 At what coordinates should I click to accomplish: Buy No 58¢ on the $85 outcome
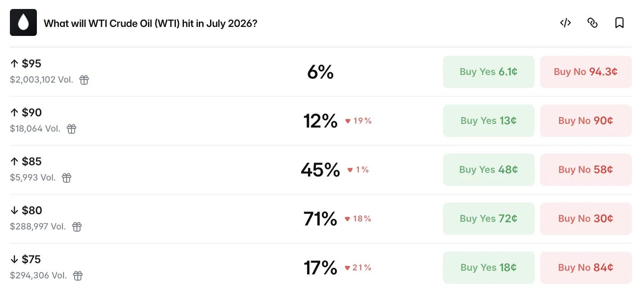tap(586, 170)
